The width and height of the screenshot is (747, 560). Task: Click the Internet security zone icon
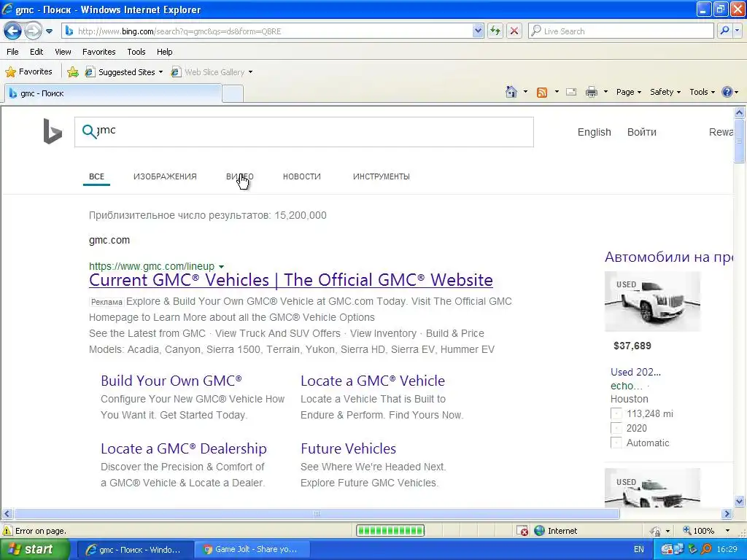coord(539,531)
